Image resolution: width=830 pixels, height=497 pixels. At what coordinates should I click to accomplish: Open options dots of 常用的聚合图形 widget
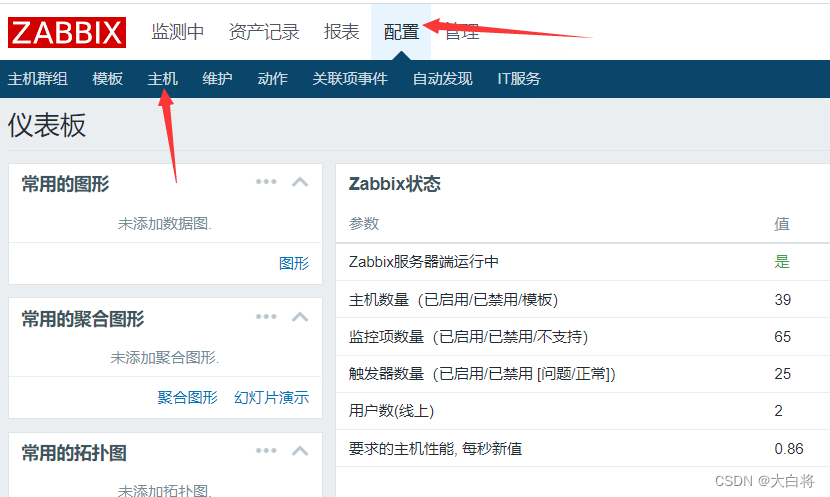266,317
